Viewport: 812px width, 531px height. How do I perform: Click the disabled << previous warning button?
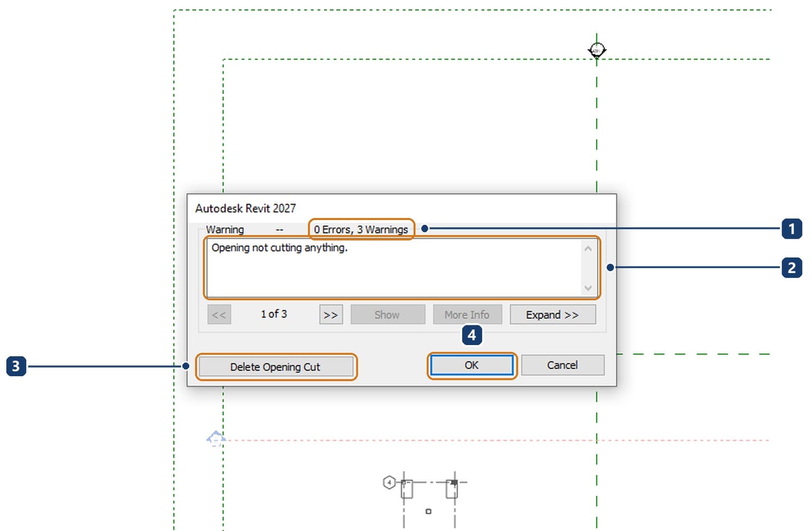click(x=219, y=315)
